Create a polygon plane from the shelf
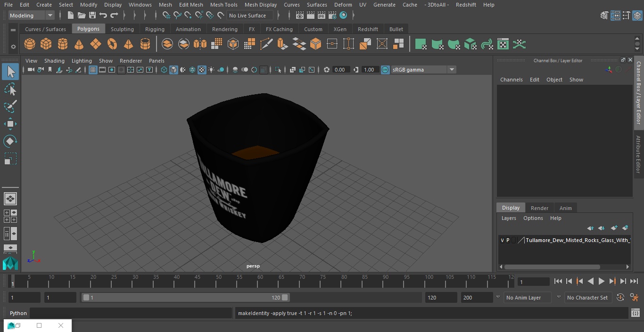 pos(96,44)
